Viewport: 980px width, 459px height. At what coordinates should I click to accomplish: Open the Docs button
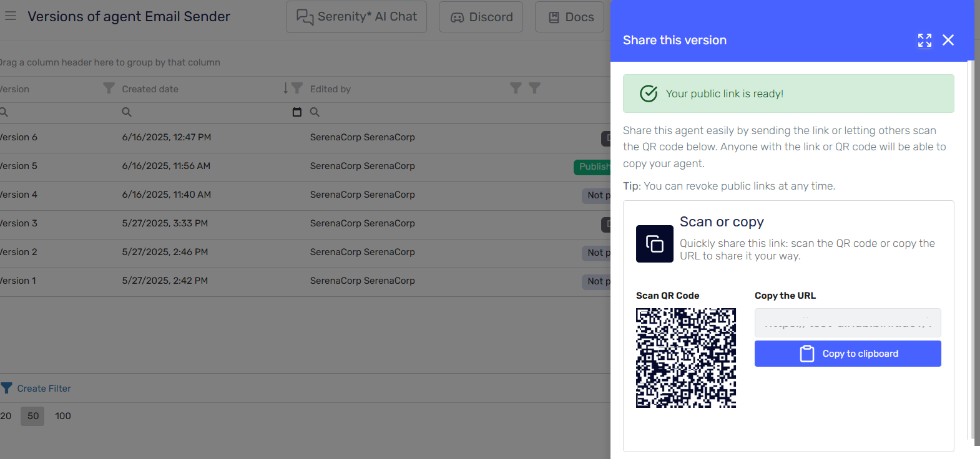tap(571, 17)
